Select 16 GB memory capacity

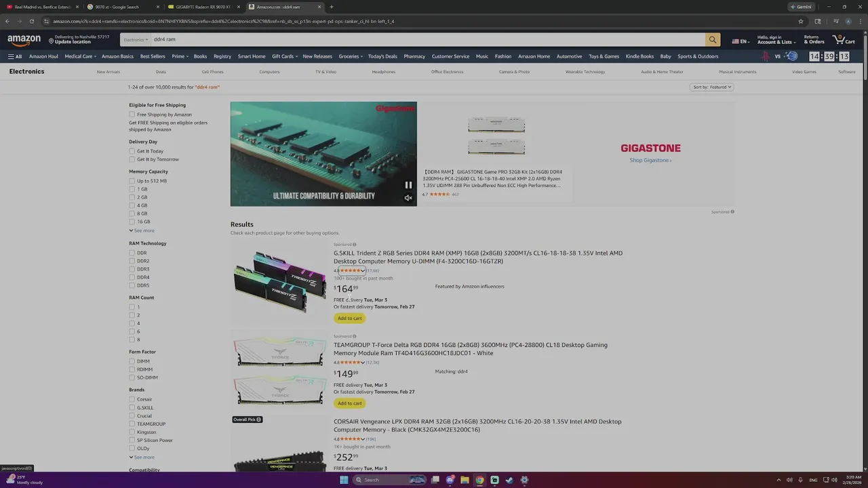132,222
